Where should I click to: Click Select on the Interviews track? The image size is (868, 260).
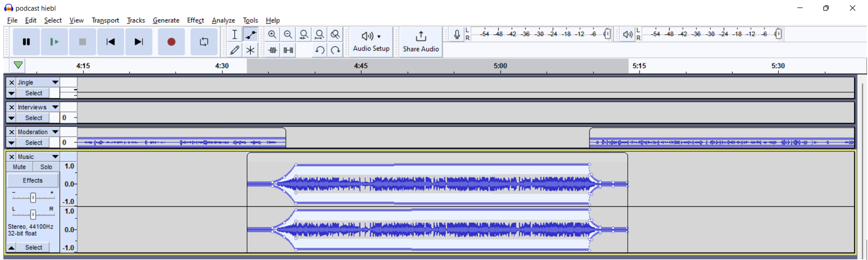(x=34, y=118)
